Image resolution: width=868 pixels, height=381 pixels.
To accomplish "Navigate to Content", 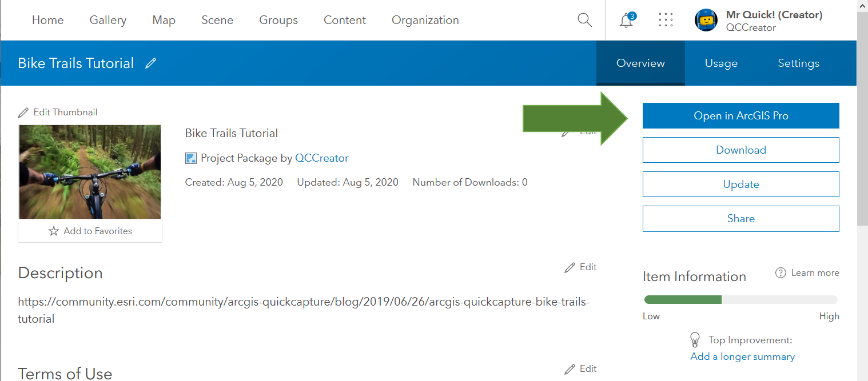I will 345,20.
